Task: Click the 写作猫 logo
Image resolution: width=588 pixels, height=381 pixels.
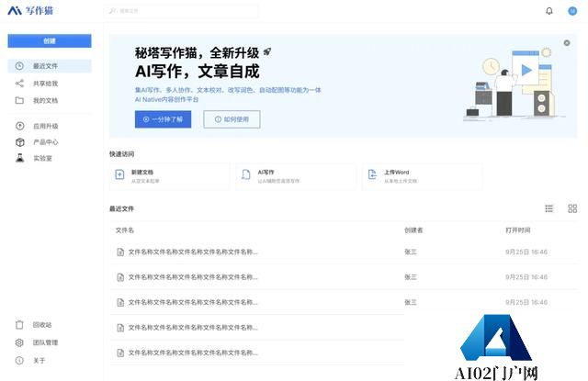Action: 30,10
